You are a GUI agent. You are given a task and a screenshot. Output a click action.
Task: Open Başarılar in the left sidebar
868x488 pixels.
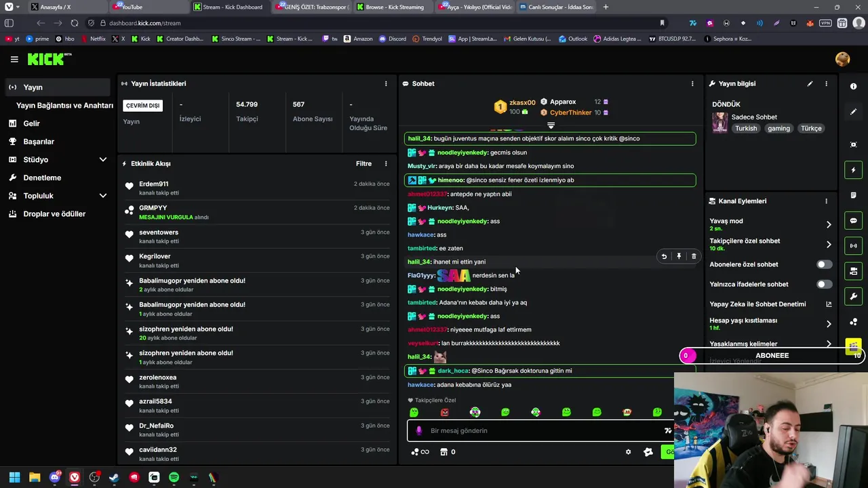[39, 142]
